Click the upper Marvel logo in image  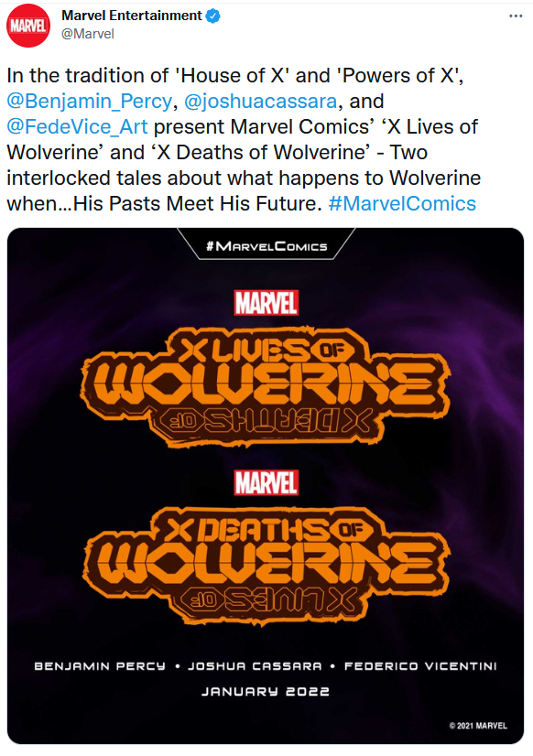pos(266,303)
